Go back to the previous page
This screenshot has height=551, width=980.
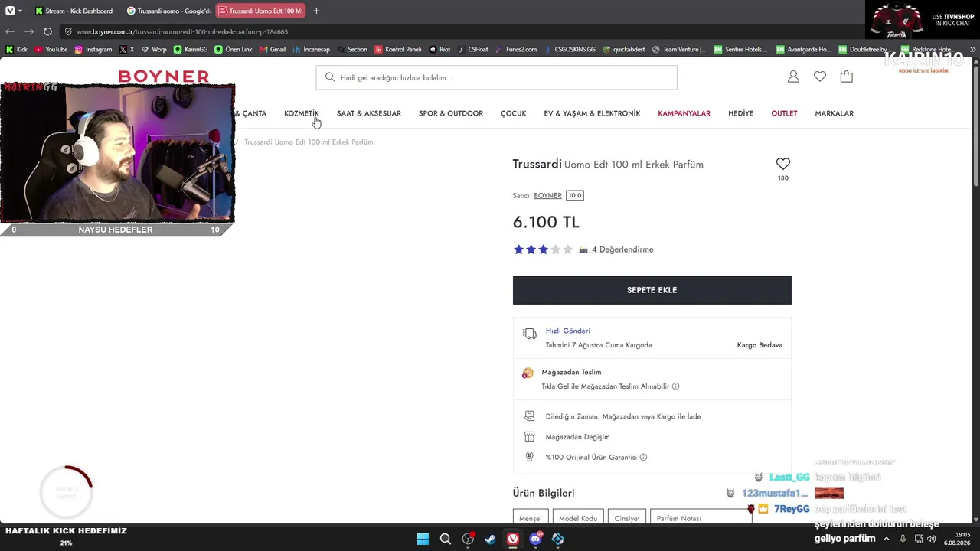[x=10, y=31]
